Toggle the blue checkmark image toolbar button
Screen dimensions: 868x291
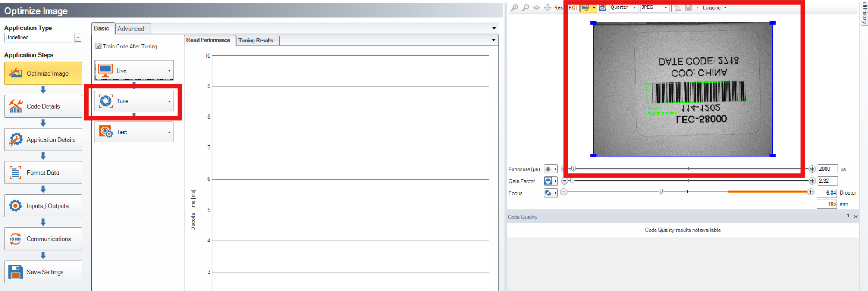tap(602, 8)
